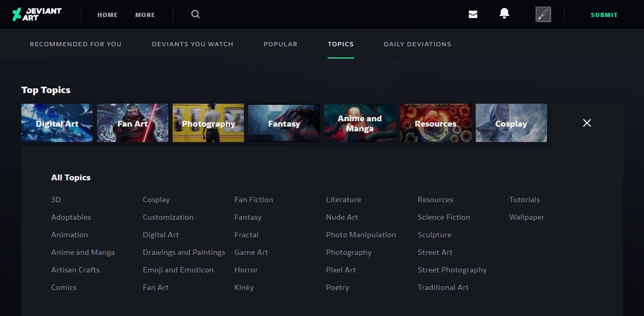Open the user profile avatar
This screenshot has height=316, width=644.
click(543, 14)
